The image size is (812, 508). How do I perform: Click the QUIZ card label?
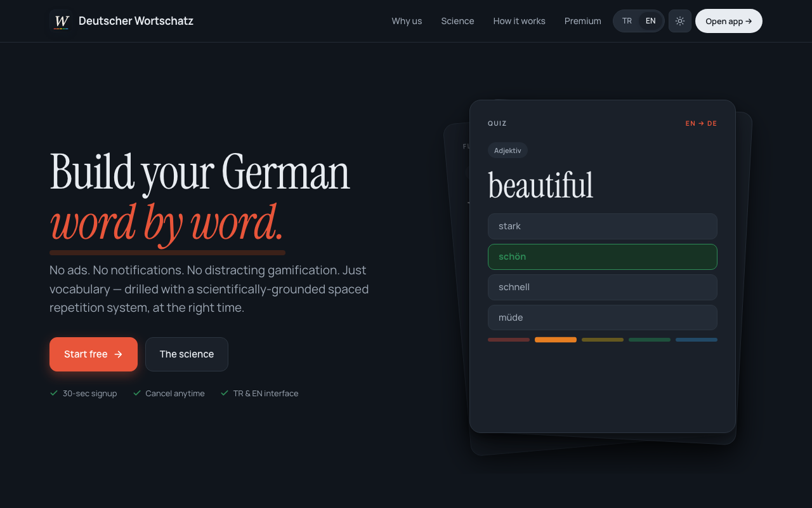tap(497, 124)
